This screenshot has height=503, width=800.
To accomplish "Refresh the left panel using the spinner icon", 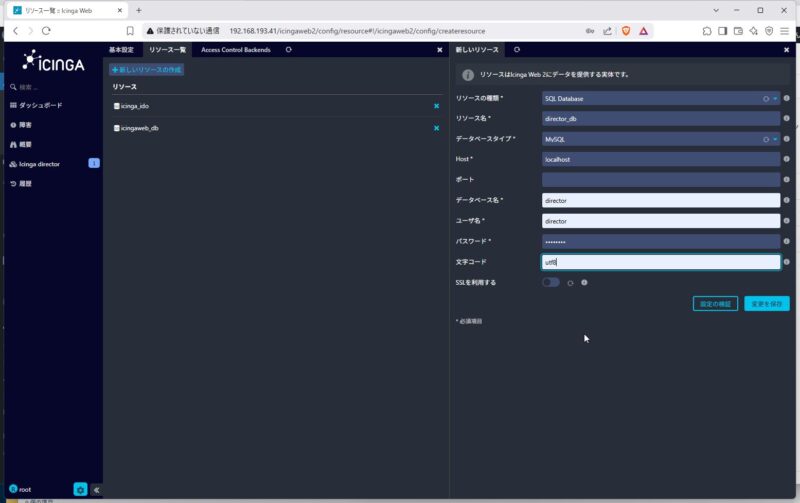I will point(289,49).
